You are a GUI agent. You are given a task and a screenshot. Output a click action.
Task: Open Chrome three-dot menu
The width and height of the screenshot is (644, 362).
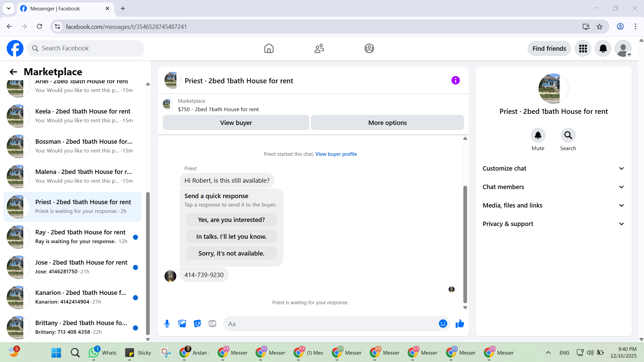635,27
